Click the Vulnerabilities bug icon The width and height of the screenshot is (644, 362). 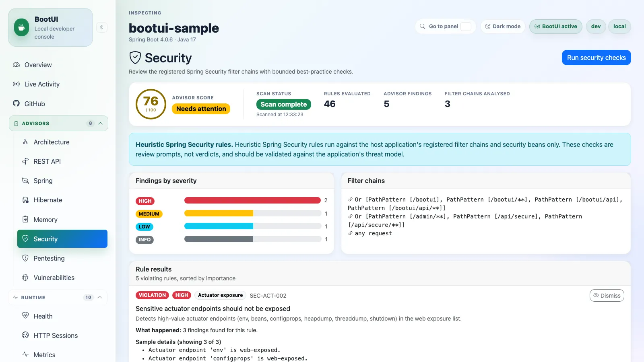25,278
